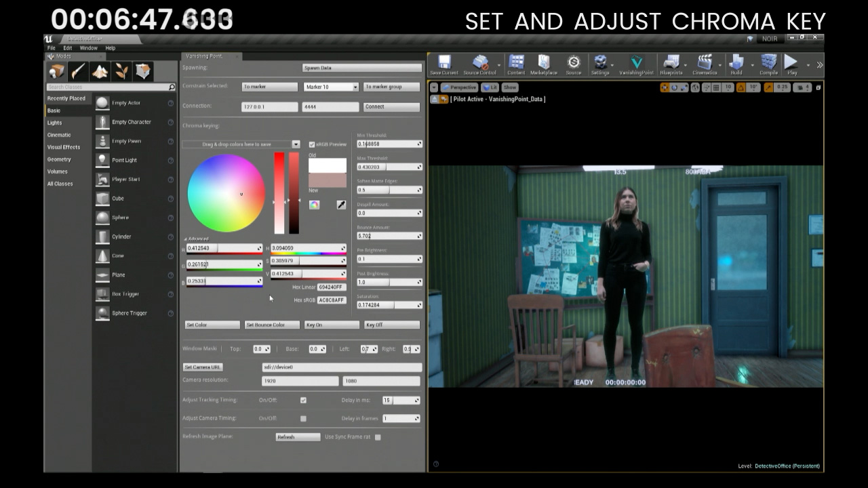Click the Blueprints toolbar icon

pos(671,64)
